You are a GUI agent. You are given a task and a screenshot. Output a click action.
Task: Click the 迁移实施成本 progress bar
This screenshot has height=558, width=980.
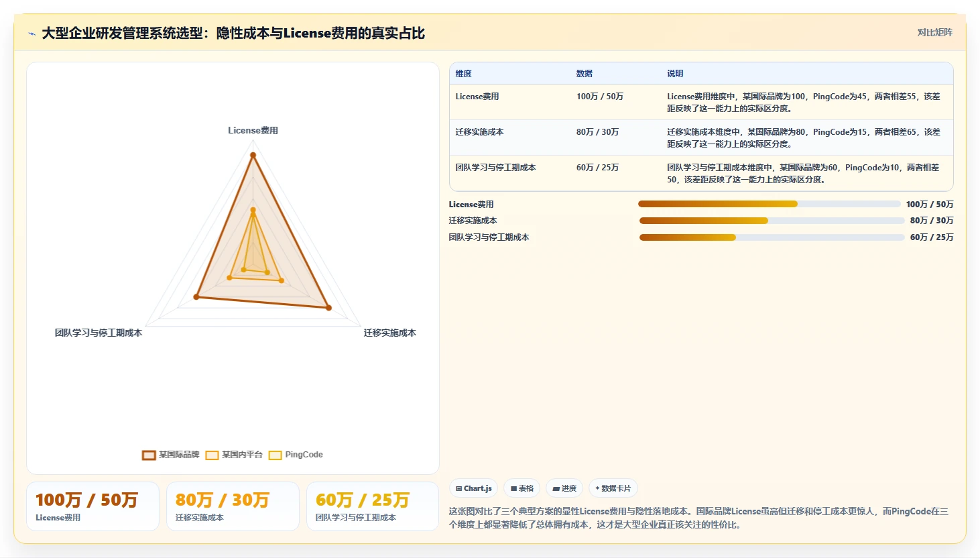(x=772, y=221)
